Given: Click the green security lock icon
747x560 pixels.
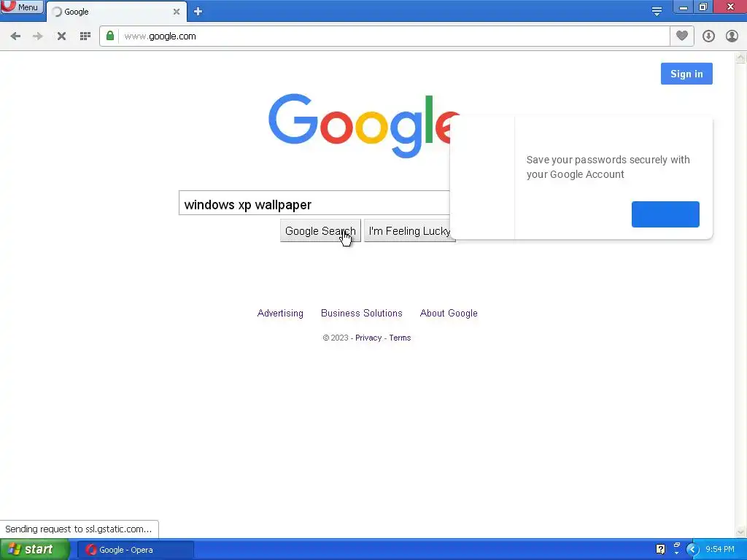Looking at the screenshot, I should click(x=110, y=36).
